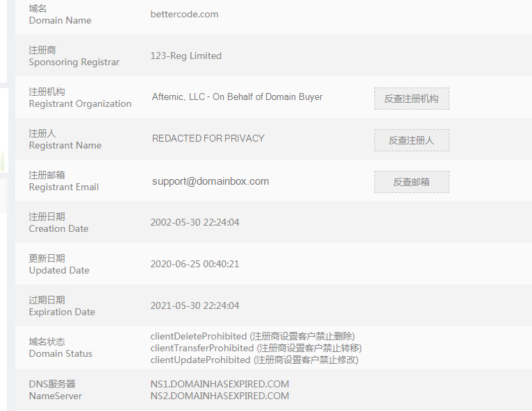Click the DNS服务器 NameServer label
532x411 pixels.
[55, 389]
